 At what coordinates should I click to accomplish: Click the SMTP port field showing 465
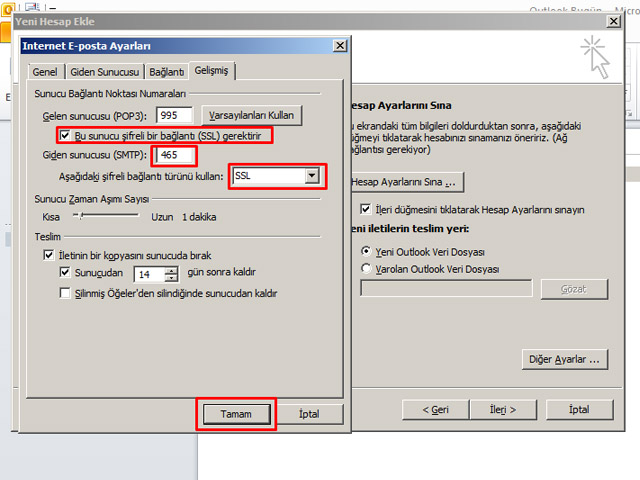click(174, 155)
